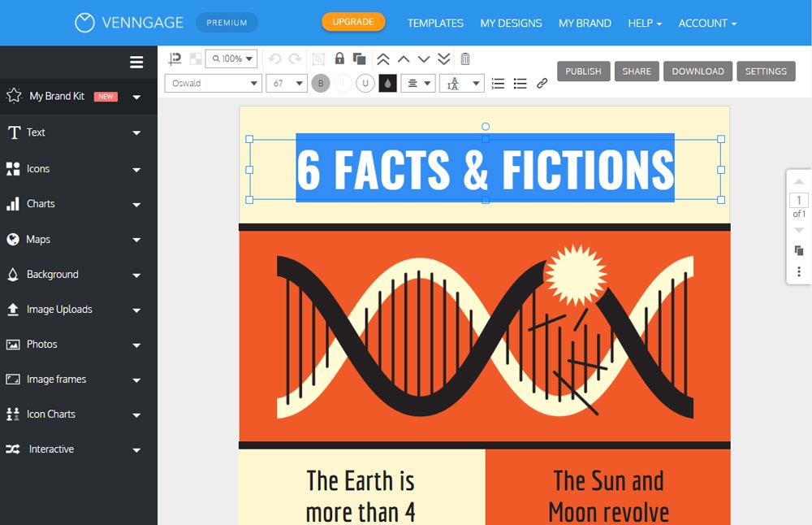The image size is (812, 525).
Task: Toggle the transparent background grid icon
Action: [196, 59]
